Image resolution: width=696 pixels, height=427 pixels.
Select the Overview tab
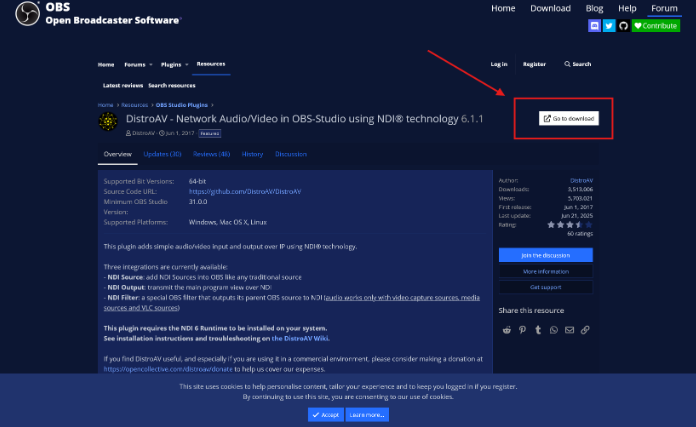point(118,154)
